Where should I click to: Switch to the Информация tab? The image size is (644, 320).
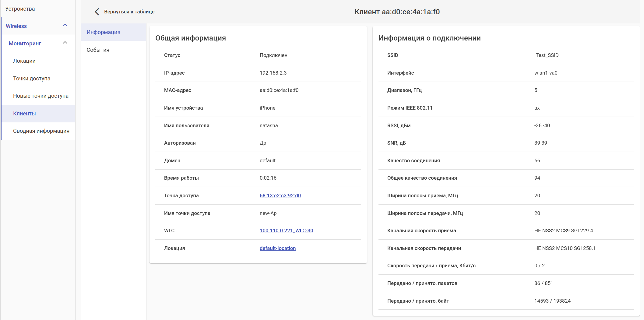(104, 32)
